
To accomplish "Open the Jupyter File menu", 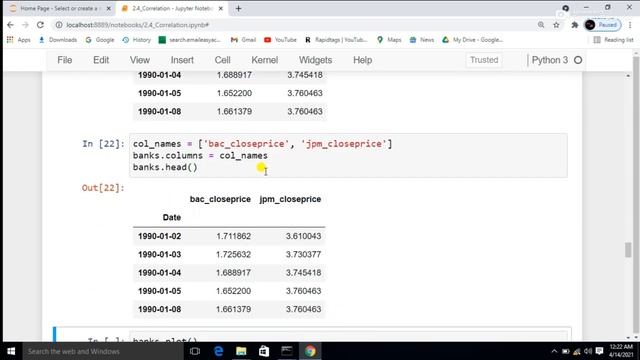I will [x=64, y=60].
